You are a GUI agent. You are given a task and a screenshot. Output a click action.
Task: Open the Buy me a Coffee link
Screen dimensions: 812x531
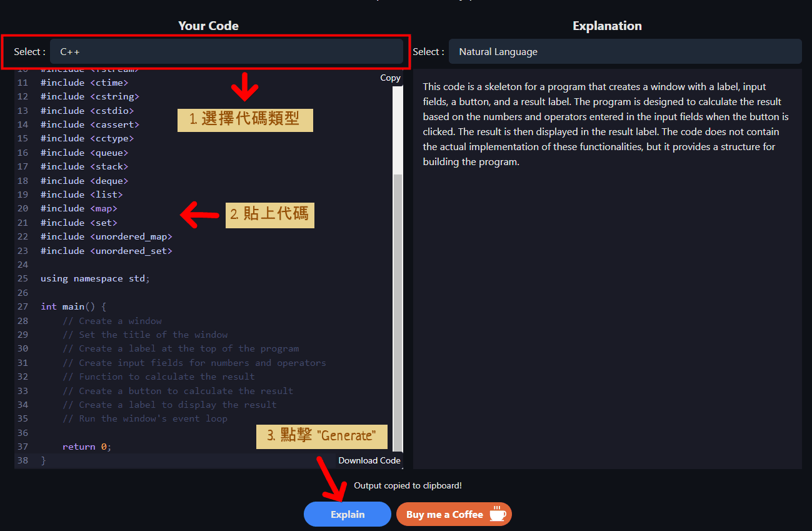click(445, 514)
